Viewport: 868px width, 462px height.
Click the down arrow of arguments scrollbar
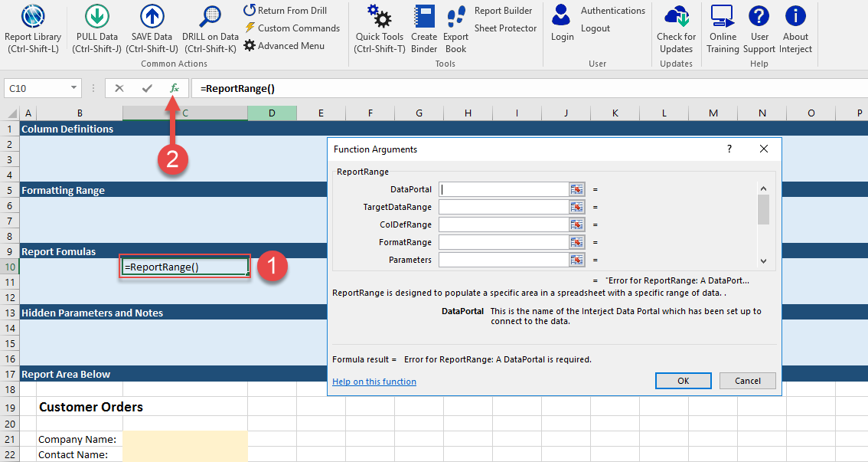(763, 260)
